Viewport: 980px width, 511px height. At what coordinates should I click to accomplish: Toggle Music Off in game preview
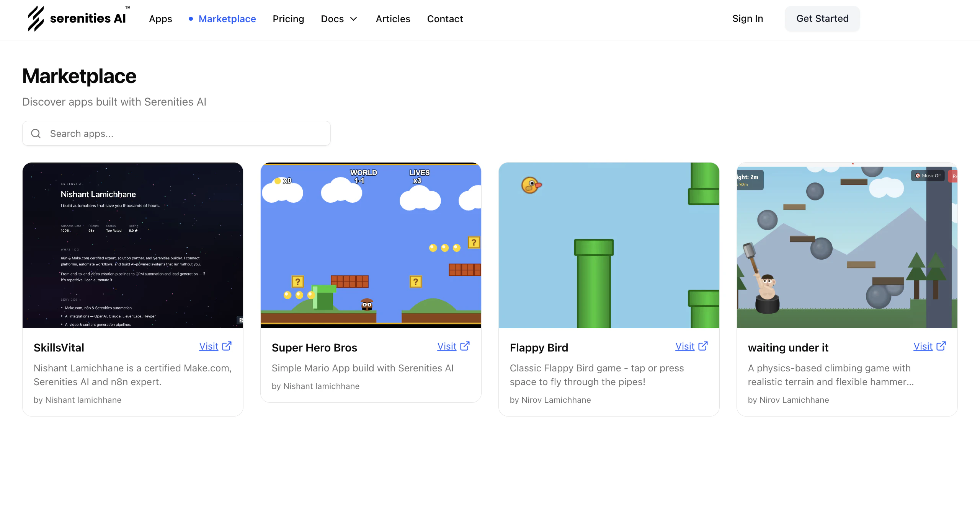[928, 176]
